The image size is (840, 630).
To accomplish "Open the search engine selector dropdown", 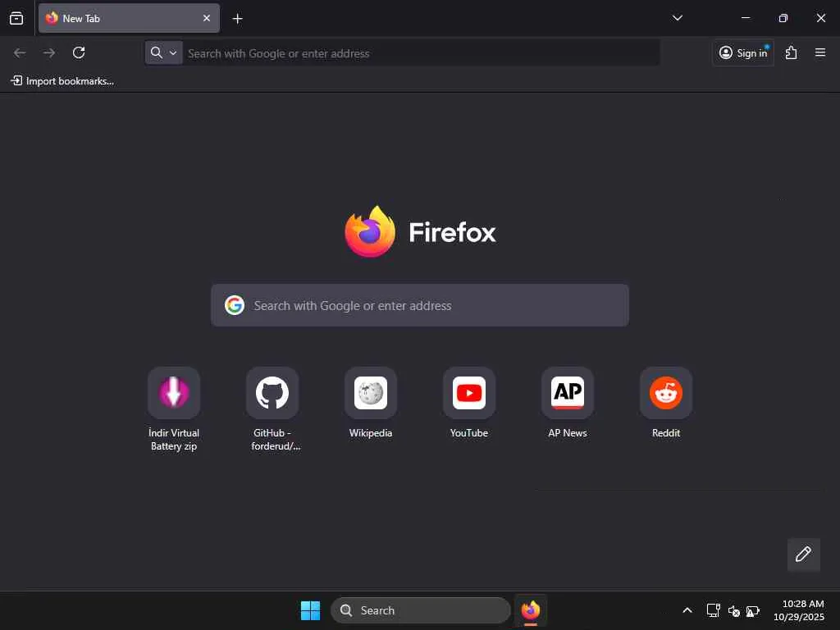I will point(163,52).
